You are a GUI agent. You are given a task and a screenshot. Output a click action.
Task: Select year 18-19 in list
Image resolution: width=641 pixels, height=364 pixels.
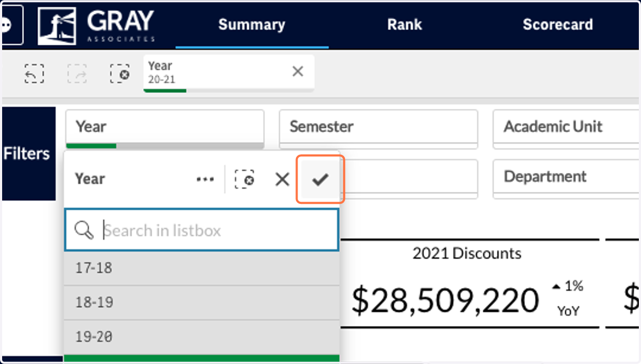pyautogui.click(x=201, y=302)
